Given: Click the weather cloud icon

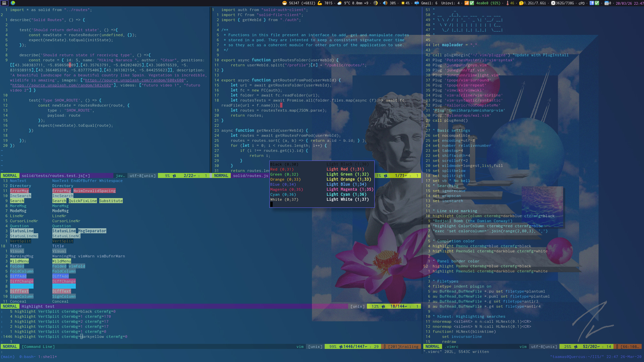Looking at the screenshot, I should [339, 3].
